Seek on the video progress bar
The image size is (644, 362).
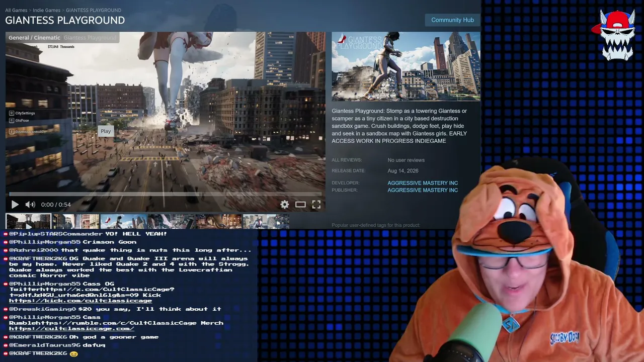(166, 194)
